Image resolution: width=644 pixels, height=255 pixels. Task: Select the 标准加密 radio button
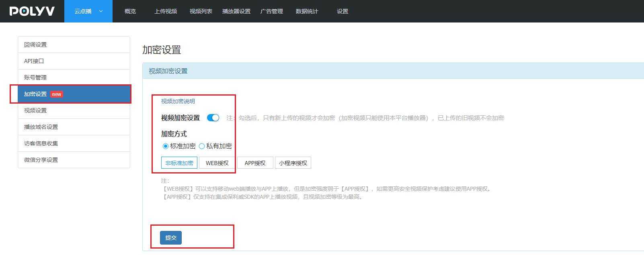165,146
